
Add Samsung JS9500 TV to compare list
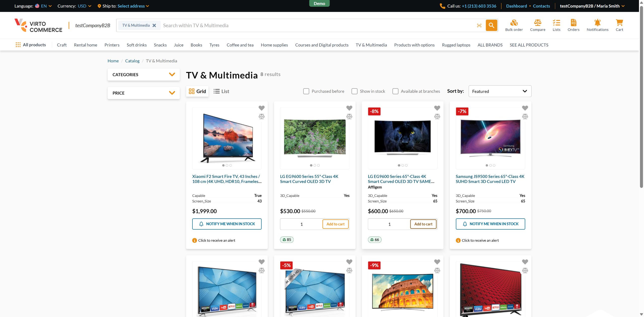[525, 116]
